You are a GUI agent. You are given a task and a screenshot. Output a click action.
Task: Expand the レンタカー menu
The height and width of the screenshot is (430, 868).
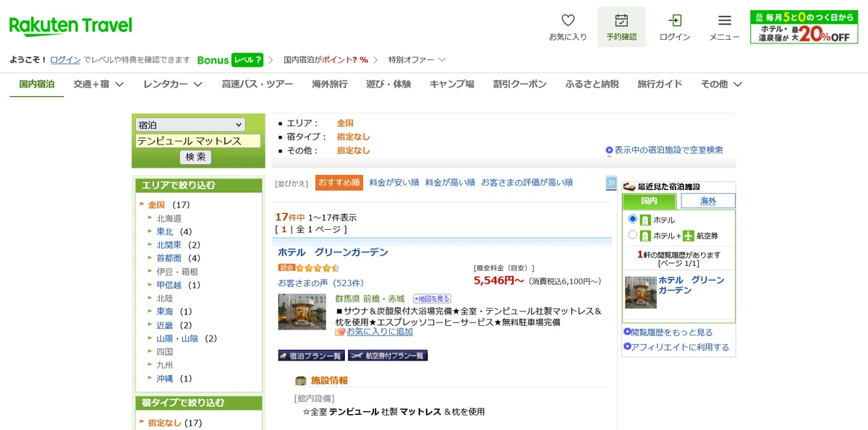click(172, 84)
